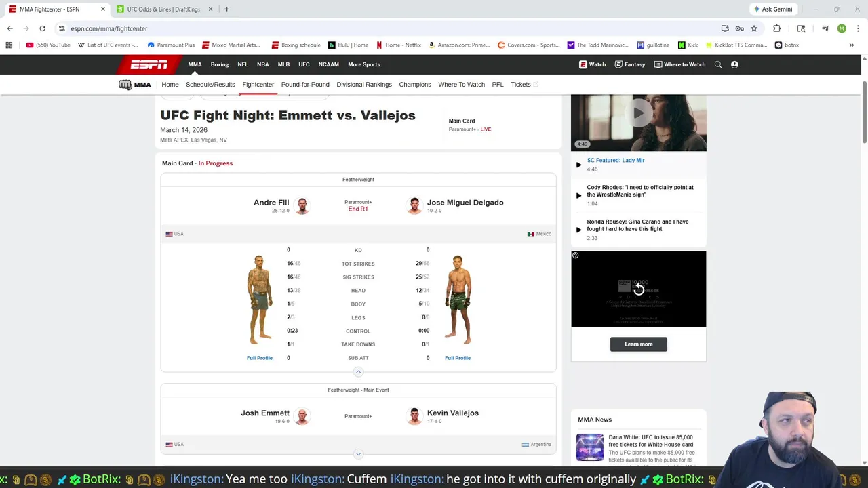Play the Cody Rhodes WrestleMania clip
Image resolution: width=868 pixels, height=488 pixels.
pyautogui.click(x=578, y=195)
